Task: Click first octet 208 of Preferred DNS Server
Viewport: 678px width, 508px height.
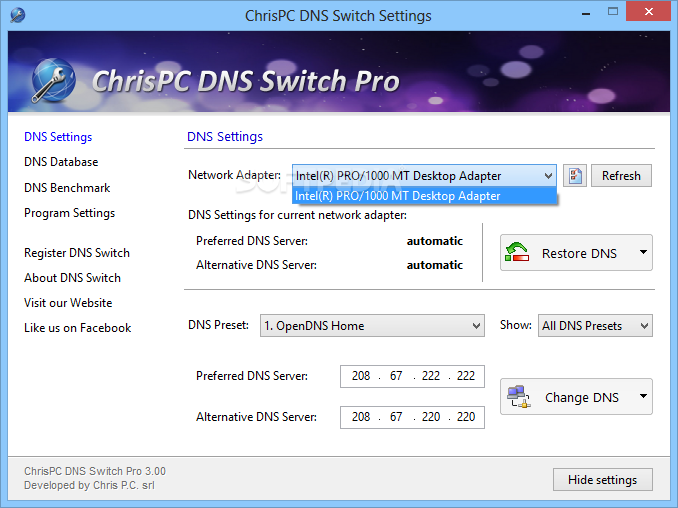Action: coord(361,376)
